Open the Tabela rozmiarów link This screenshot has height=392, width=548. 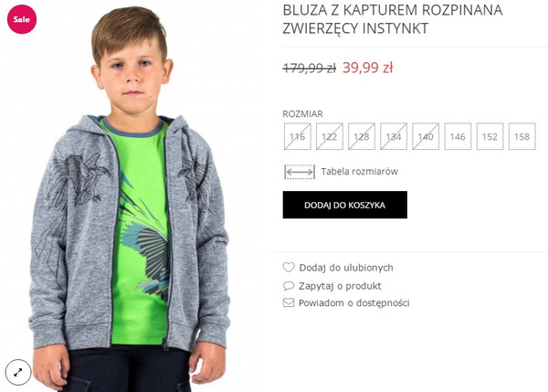click(x=359, y=172)
